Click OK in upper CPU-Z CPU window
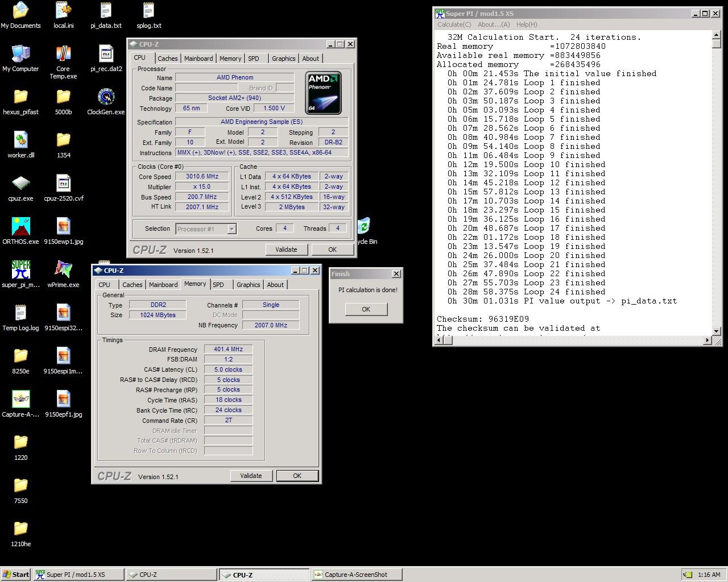This screenshot has width=728, height=582. [x=332, y=250]
